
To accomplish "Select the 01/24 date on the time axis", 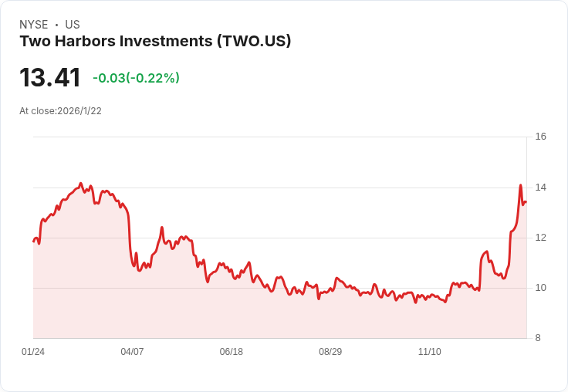I will click(x=33, y=352).
